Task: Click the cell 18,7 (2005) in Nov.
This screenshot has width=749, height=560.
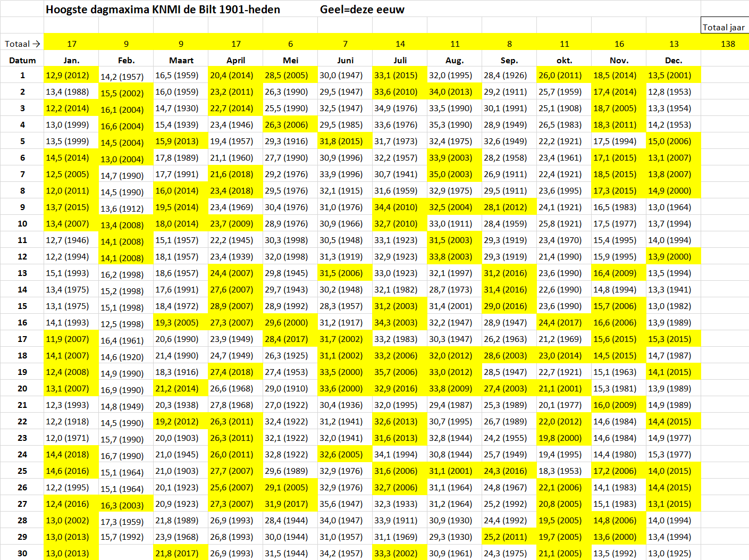Action: (x=619, y=108)
